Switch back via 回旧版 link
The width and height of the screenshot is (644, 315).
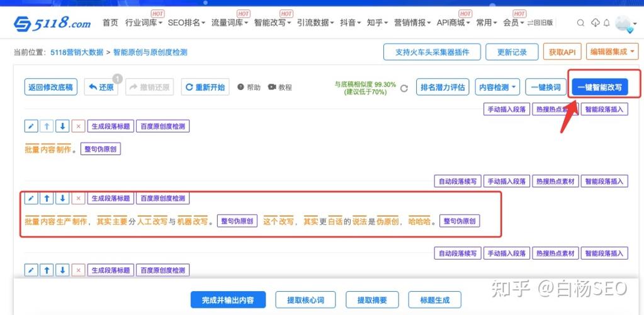539,23
